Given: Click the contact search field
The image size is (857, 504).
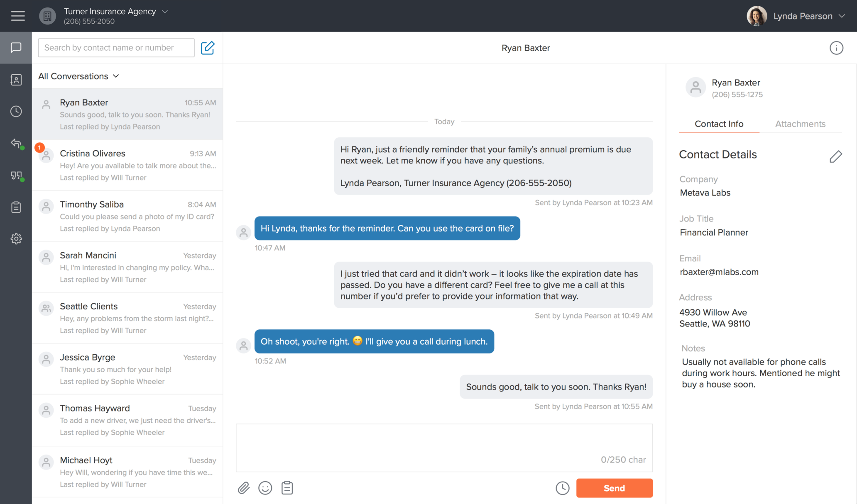Looking at the screenshot, I should [x=116, y=48].
